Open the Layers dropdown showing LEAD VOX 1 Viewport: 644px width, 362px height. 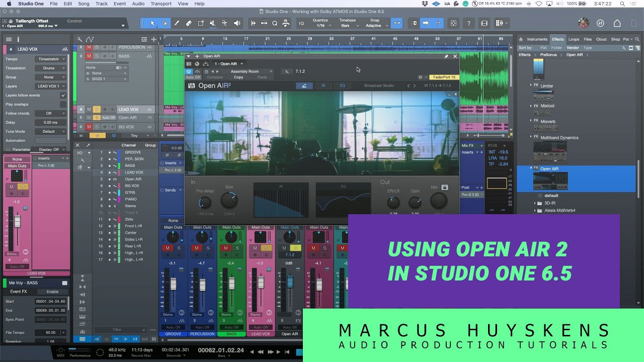click(50, 86)
